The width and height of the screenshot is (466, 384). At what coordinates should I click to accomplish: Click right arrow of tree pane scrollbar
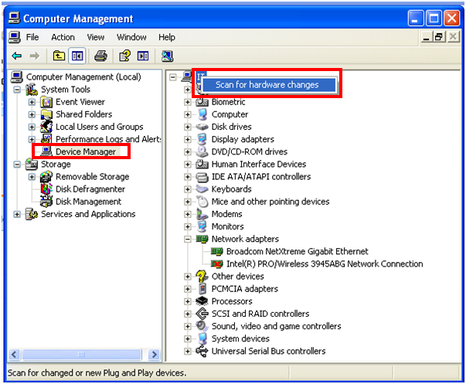pyautogui.click(x=154, y=354)
